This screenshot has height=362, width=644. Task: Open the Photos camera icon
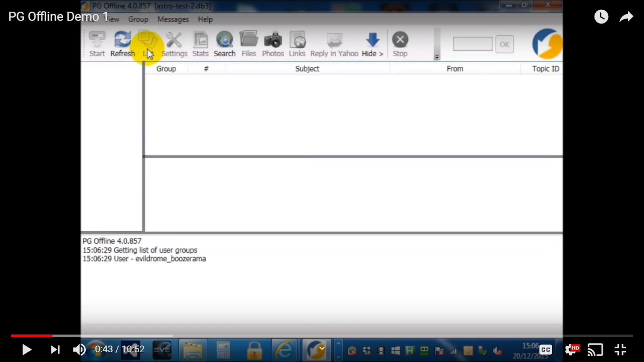[273, 44]
